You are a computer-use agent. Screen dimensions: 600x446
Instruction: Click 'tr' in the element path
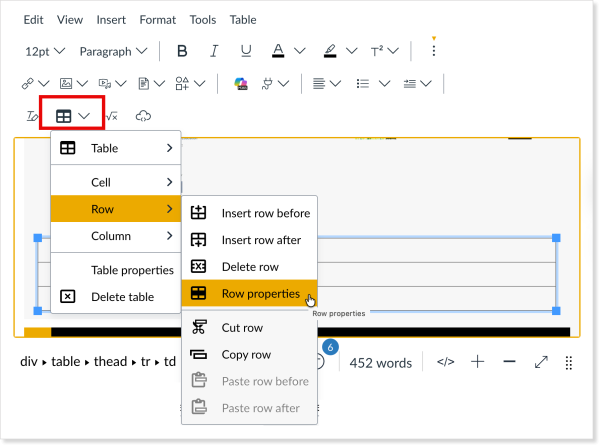(145, 361)
